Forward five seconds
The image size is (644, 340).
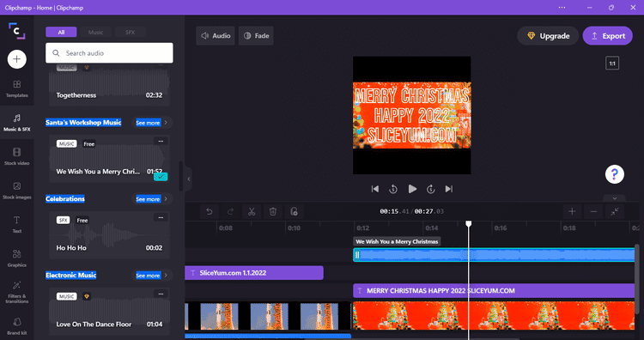[430, 189]
